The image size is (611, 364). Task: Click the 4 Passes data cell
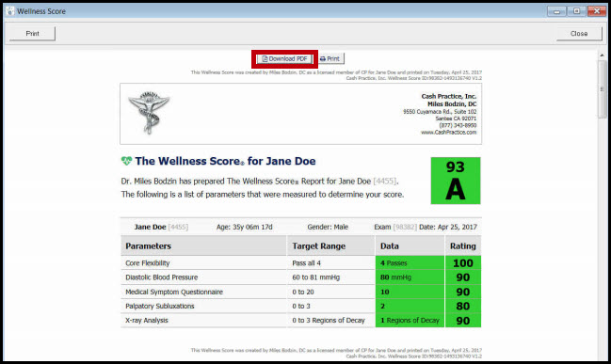410,263
